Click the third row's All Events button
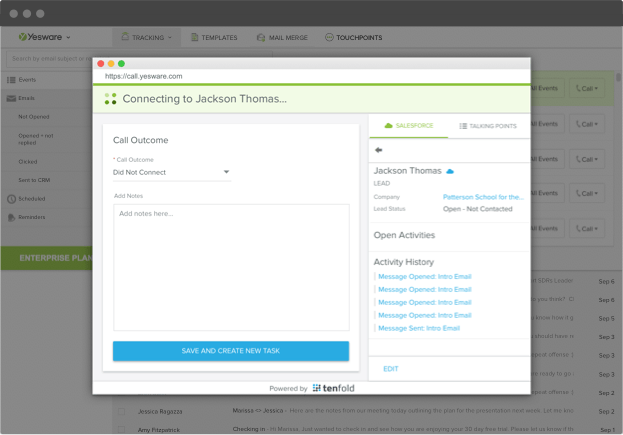Viewport: 623px width, 435px height. 547,159
